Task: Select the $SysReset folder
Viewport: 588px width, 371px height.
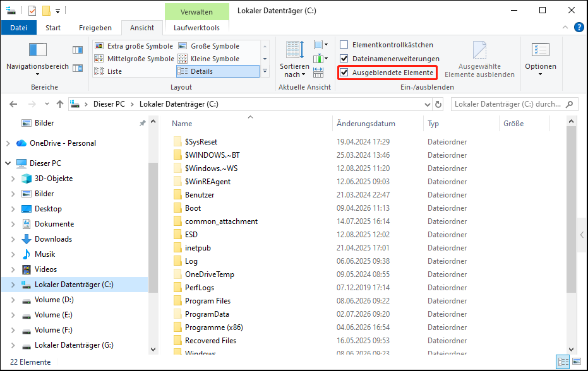Action: pos(201,142)
